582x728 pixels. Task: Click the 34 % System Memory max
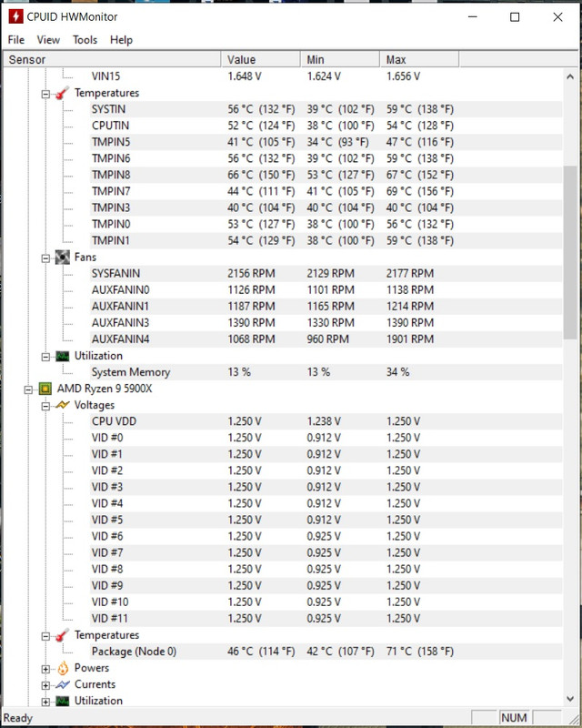point(397,372)
